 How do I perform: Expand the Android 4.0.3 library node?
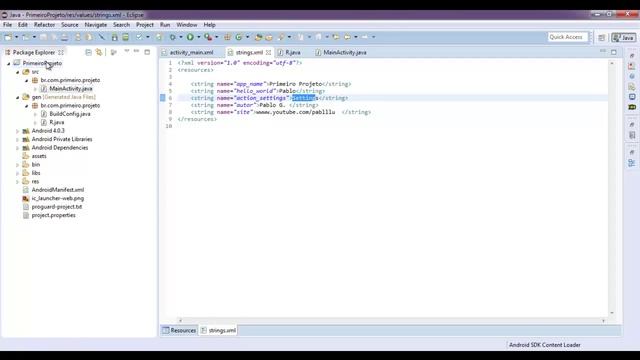coord(18,131)
